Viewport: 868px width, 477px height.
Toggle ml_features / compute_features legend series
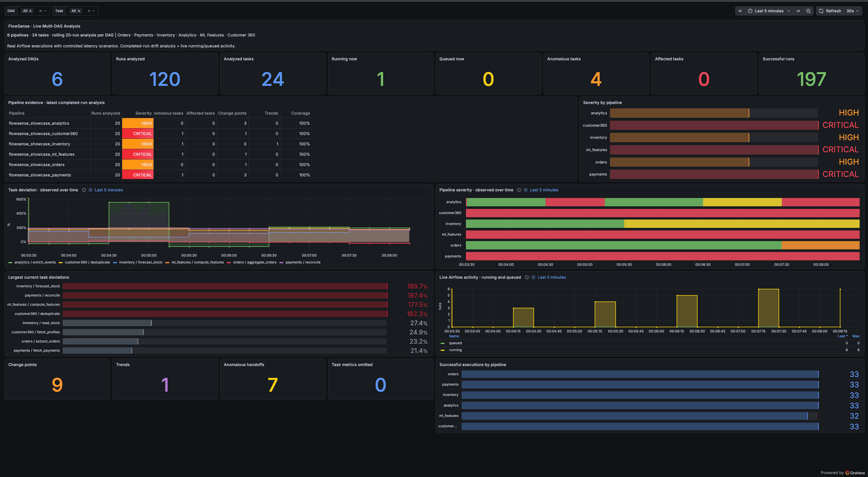[x=197, y=262]
